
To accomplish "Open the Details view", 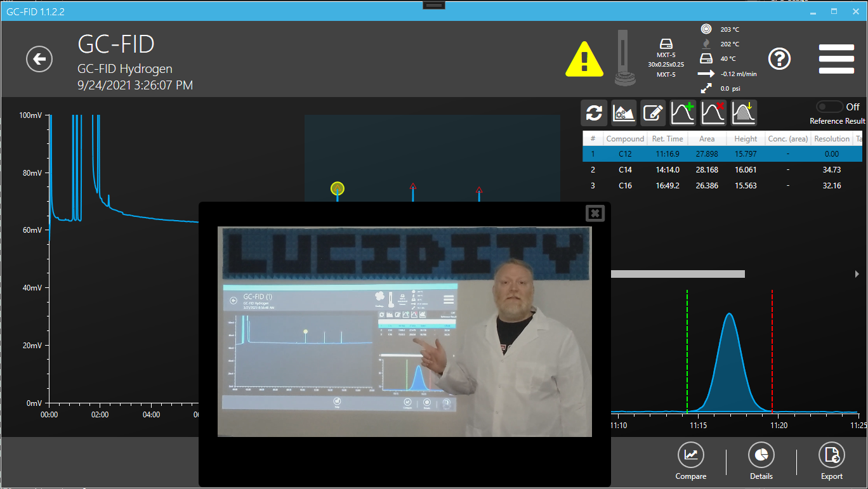I will pos(761,461).
